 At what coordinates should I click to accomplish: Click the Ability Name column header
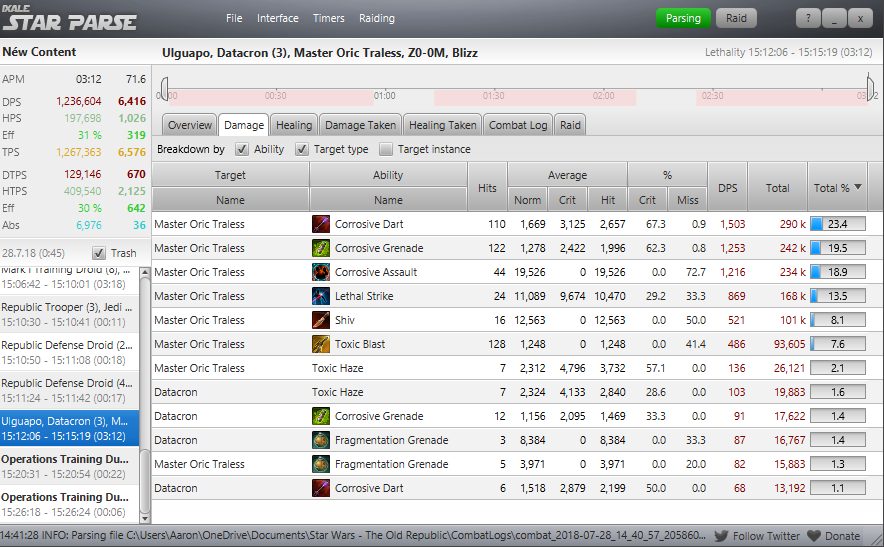point(388,200)
